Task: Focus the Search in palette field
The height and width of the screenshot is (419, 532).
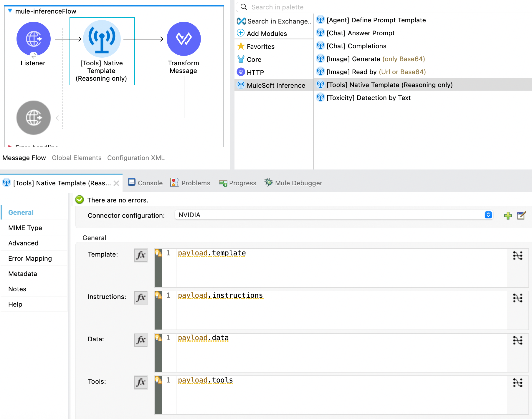Action: (x=384, y=7)
